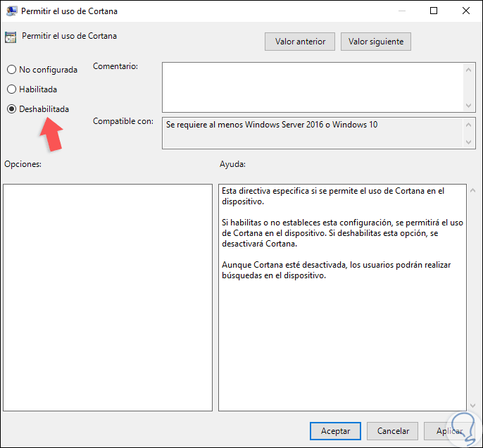Image resolution: width=483 pixels, height=448 pixels.
Task: Click the Cancelar button
Action: tap(392, 431)
